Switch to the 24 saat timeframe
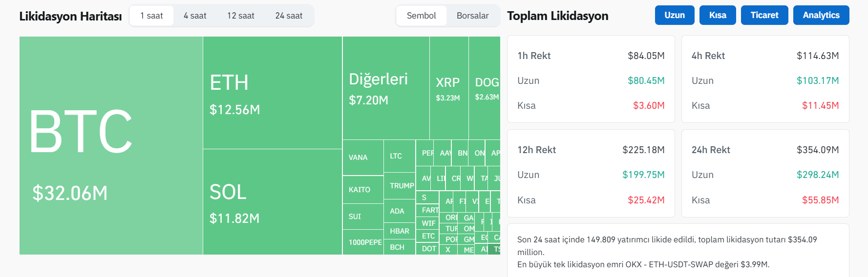868x277 pixels. click(289, 16)
